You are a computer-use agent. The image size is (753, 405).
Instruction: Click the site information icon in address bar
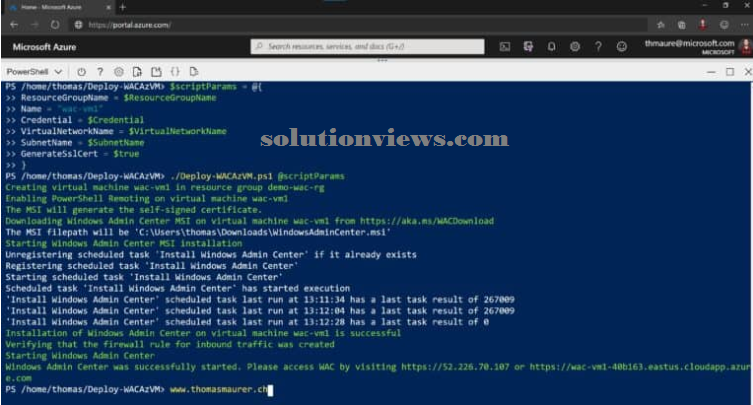[78, 25]
